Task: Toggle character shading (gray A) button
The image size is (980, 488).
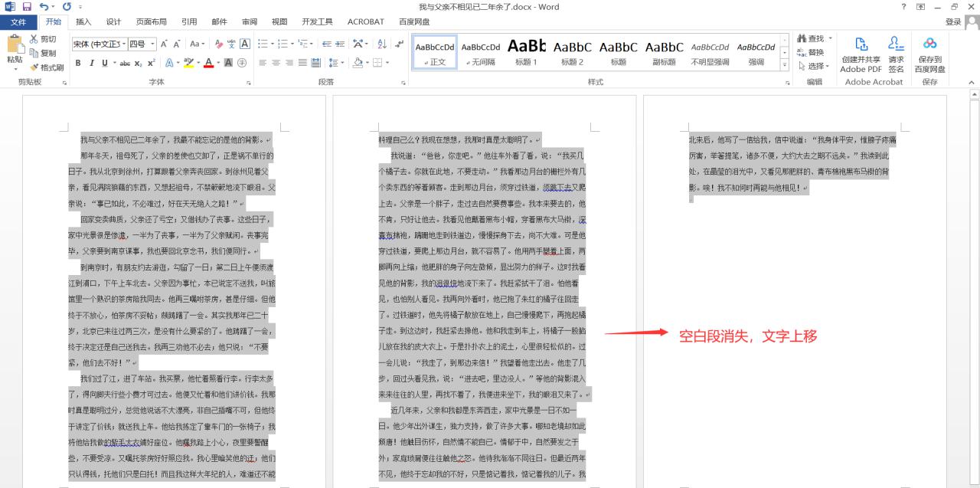Action: (228, 63)
